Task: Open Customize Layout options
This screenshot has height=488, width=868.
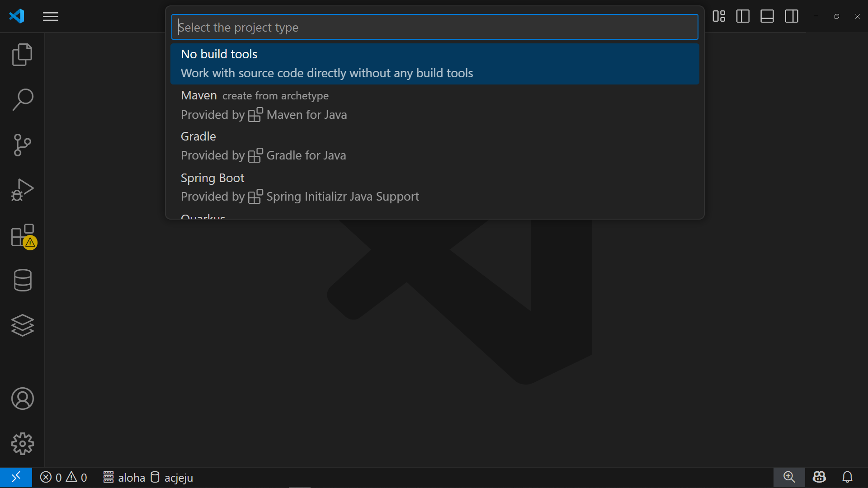Action: click(x=719, y=16)
